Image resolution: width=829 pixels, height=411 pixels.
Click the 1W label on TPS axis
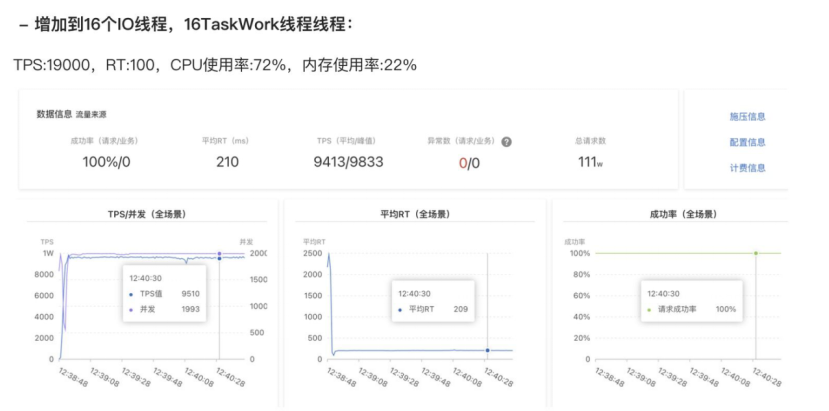click(48, 253)
